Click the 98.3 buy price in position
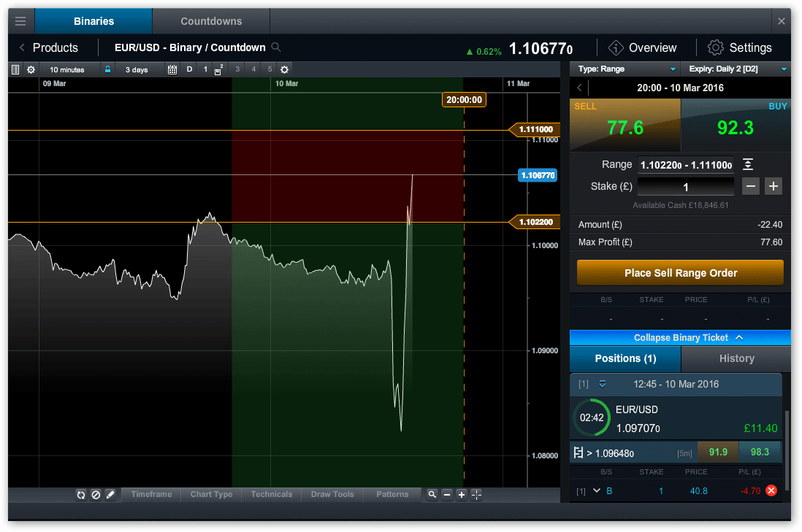This screenshot has width=802, height=532. 760,452
